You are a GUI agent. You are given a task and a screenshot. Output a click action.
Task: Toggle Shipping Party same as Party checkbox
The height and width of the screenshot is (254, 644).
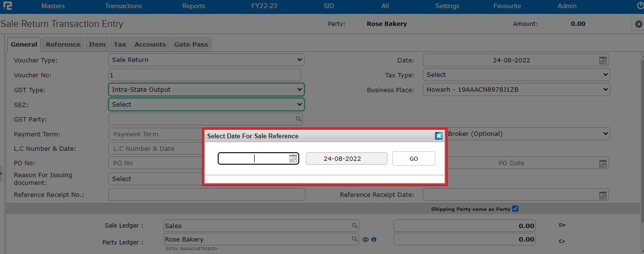pos(515,209)
